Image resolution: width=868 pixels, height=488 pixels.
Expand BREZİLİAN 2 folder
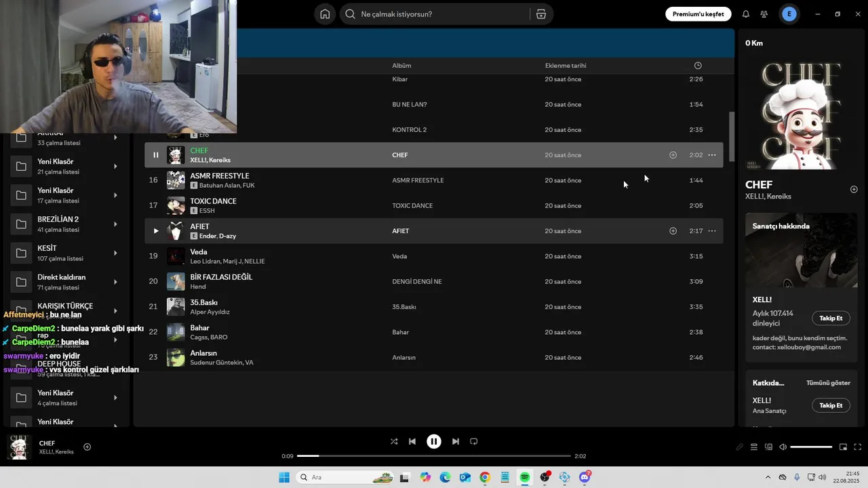tap(115, 224)
